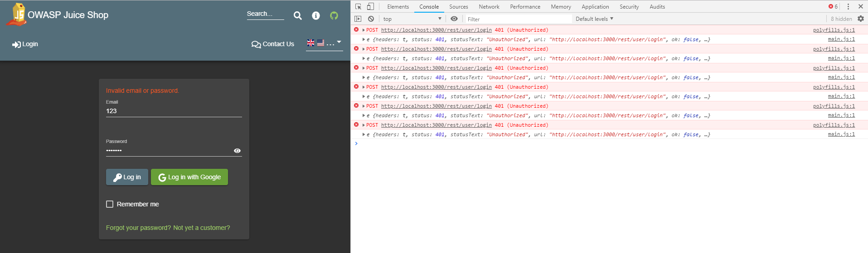Toggle the device toolbar icon
Viewport: 868px width, 253px height.
pyautogui.click(x=370, y=6)
